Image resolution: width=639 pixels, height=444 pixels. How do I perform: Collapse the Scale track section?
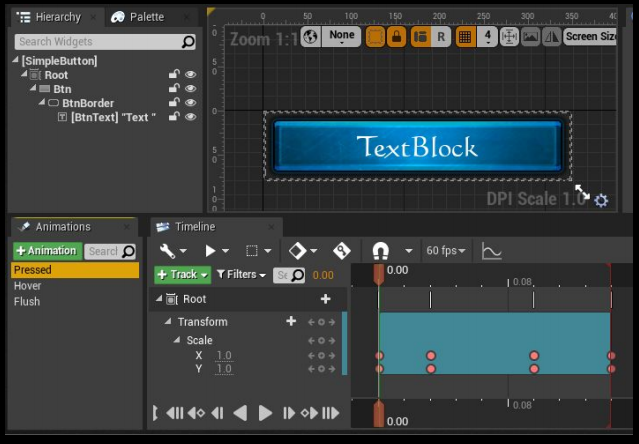[x=176, y=341]
